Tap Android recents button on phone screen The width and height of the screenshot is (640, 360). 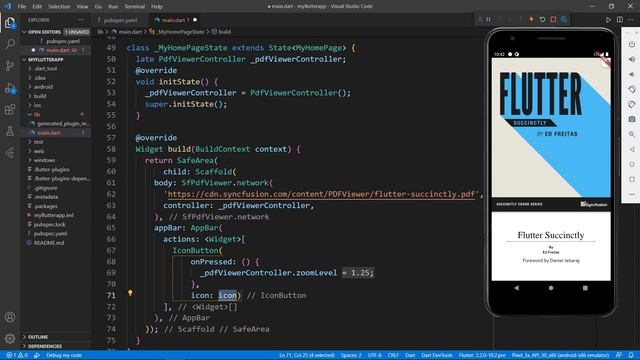(585, 288)
